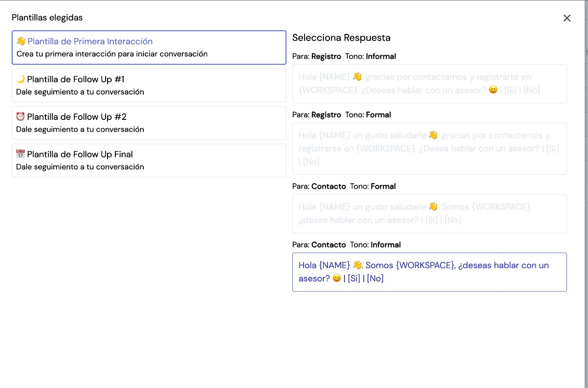Click the [Si] option in Contacto Informal response
This screenshot has height=388, width=588.
(x=354, y=278)
